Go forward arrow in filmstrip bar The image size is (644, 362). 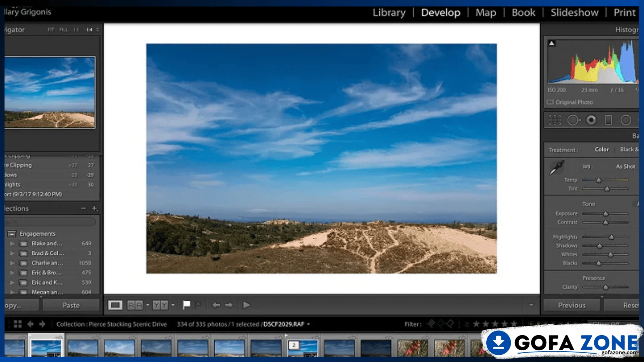[x=42, y=324]
